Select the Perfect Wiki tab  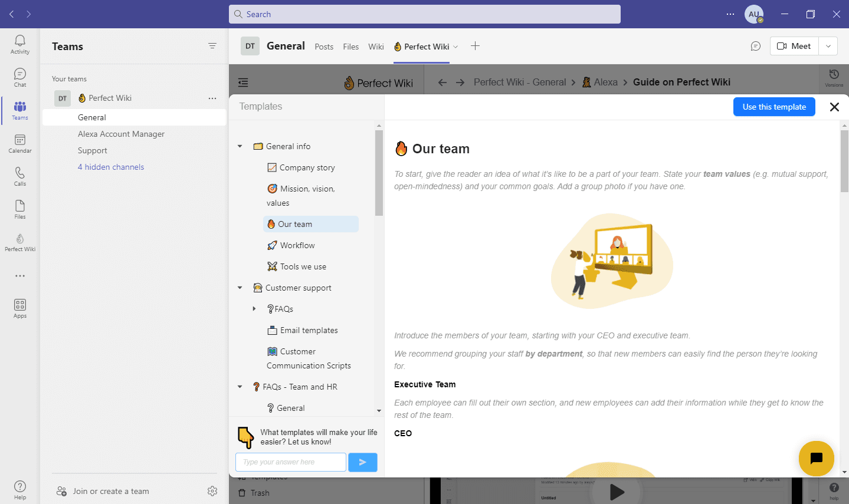coord(422,47)
